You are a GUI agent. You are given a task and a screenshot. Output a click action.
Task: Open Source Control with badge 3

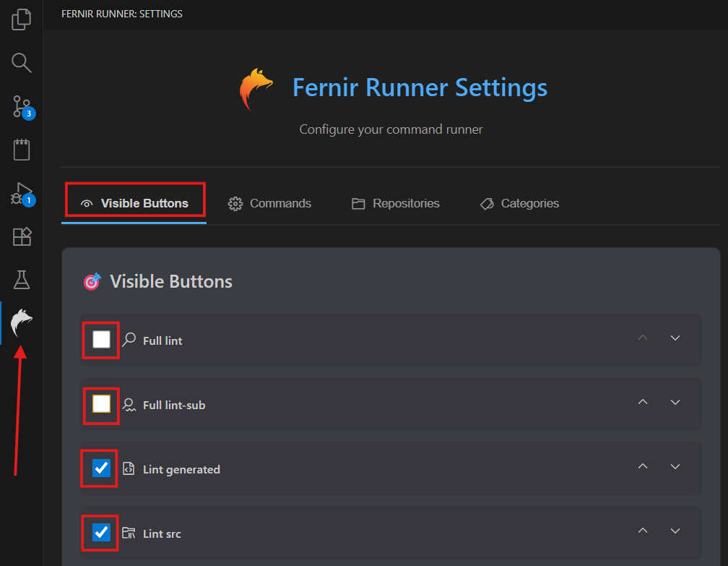click(x=22, y=107)
